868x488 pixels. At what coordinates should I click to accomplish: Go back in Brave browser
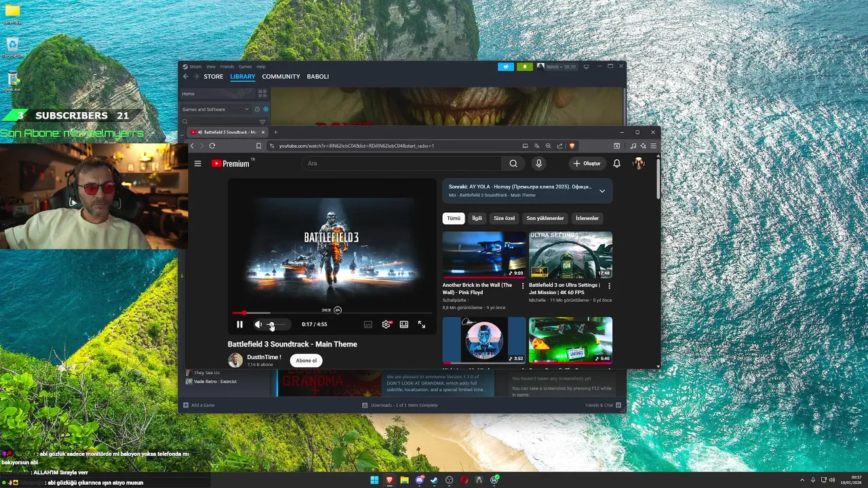tap(192, 146)
